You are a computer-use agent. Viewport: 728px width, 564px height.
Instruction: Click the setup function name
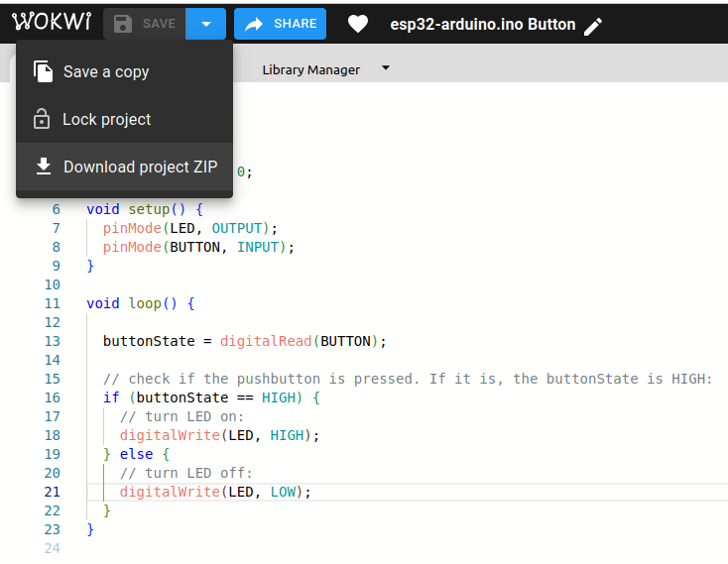149,209
